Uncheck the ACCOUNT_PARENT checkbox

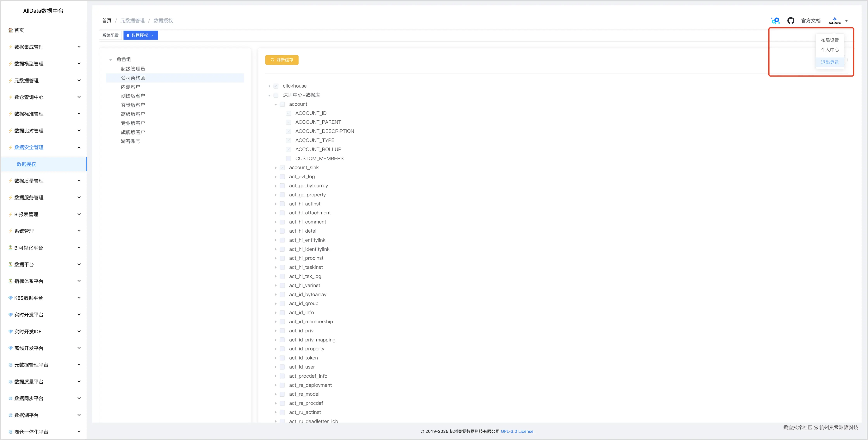[288, 122]
